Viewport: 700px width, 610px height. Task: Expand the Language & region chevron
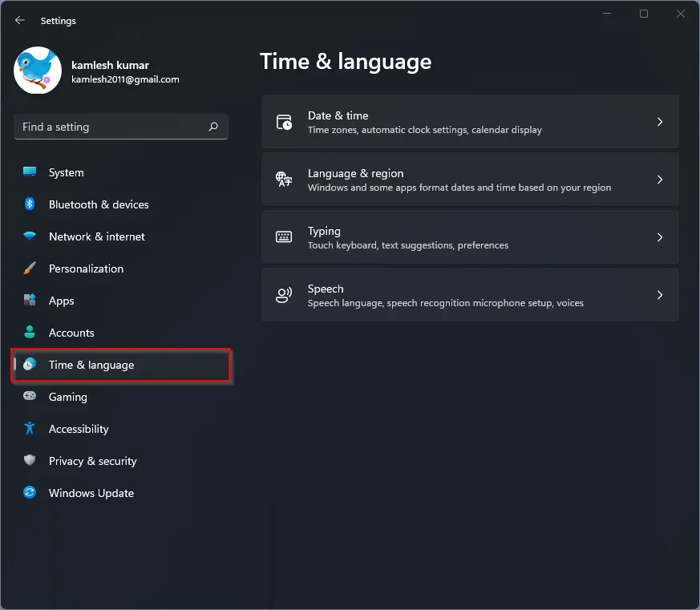pyautogui.click(x=660, y=180)
